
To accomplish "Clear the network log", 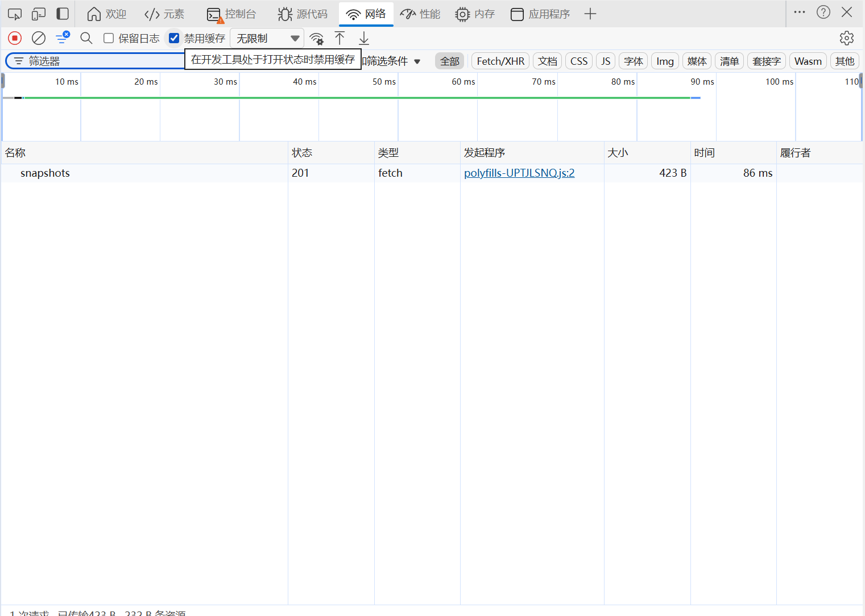I will (x=39, y=38).
